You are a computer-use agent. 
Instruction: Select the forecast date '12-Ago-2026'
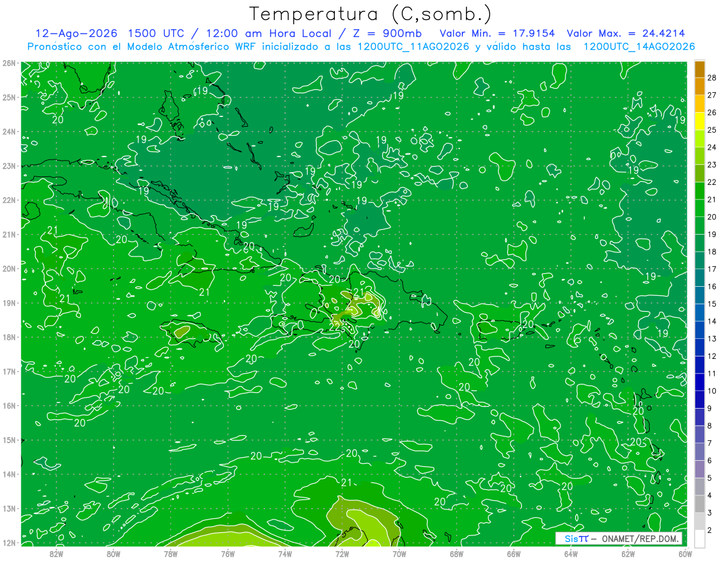[75, 33]
